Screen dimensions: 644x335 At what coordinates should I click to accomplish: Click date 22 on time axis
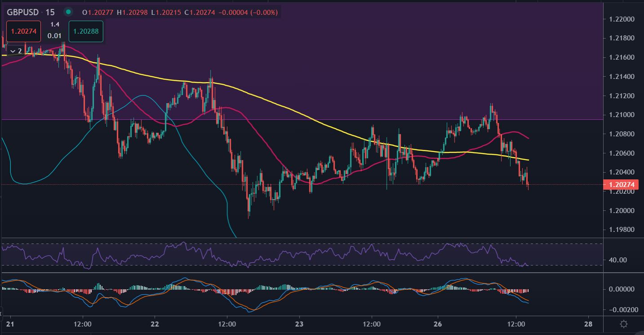tap(155, 324)
